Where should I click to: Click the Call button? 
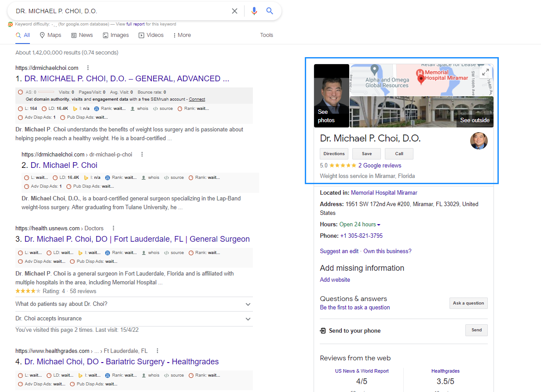[x=399, y=154]
